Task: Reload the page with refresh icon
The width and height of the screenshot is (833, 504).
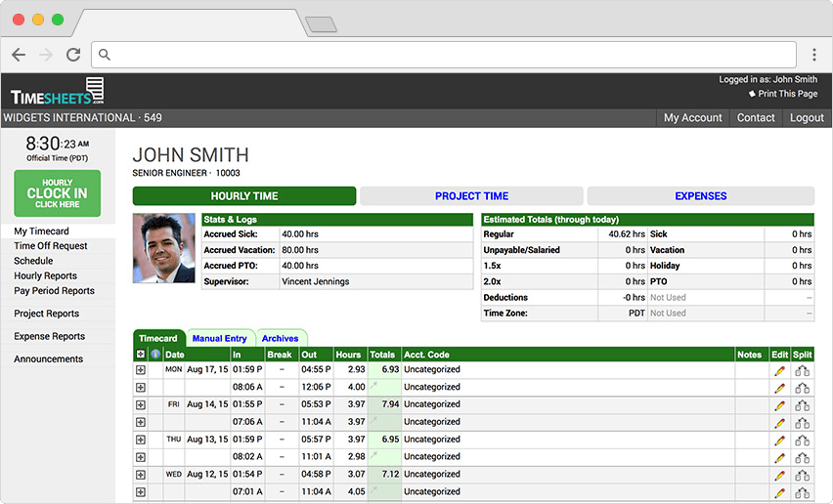Action: click(x=73, y=55)
